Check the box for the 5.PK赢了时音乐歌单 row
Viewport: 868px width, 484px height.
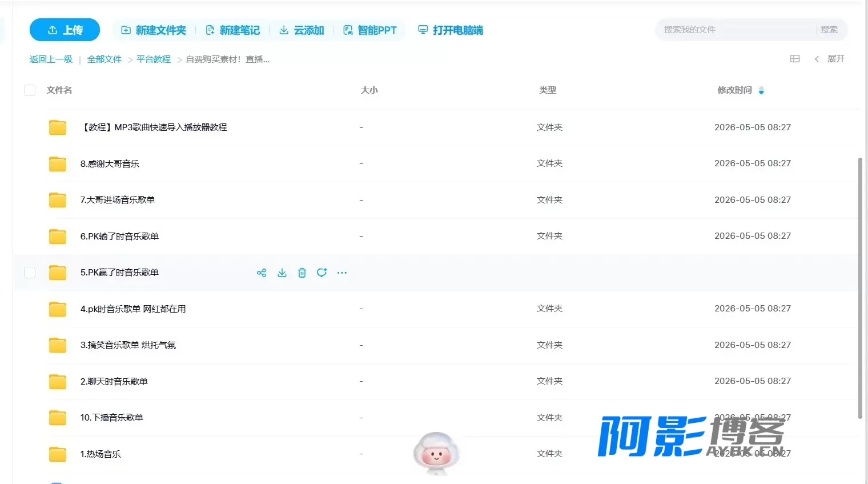pos(30,273)
